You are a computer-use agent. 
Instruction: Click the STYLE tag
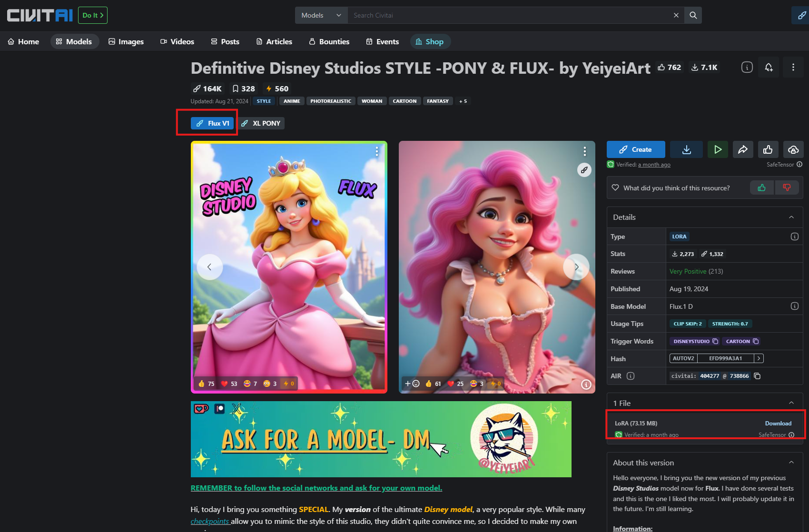(x=264, y=101)
